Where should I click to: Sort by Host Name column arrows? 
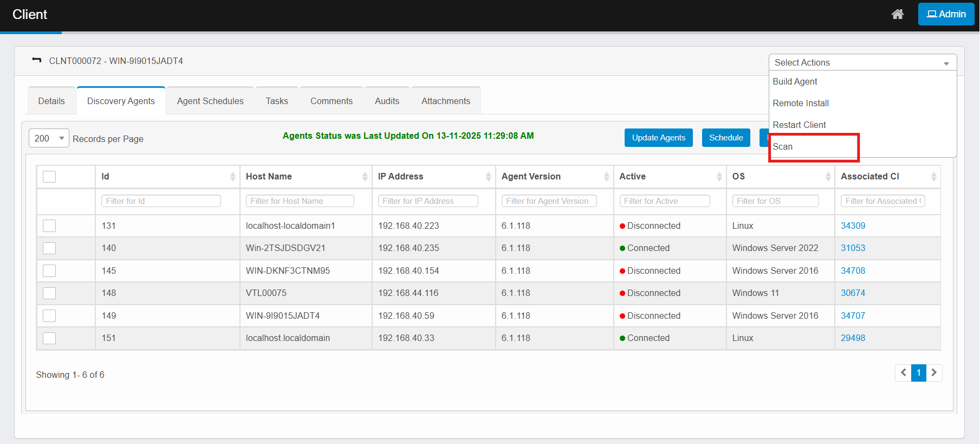tap(365, 177)
